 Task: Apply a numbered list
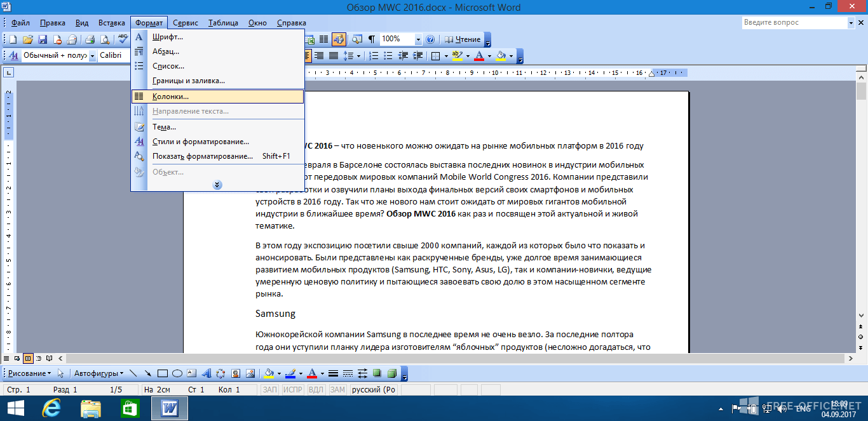coord(374,56)
